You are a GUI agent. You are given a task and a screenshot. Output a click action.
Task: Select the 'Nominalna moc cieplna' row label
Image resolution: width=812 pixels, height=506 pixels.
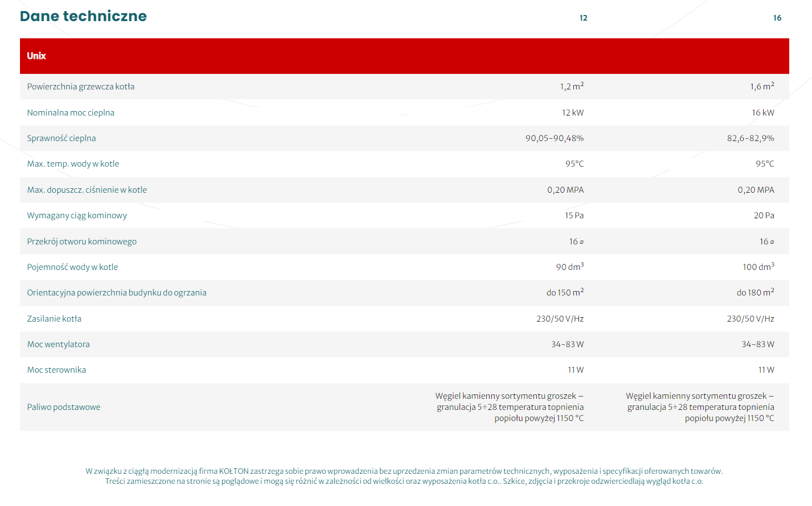coord(70,113)
